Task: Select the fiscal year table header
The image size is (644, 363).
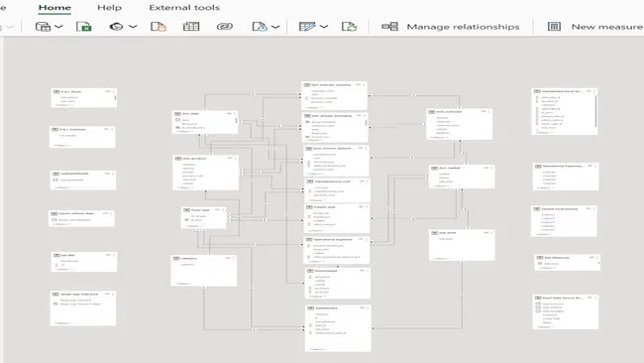Action: click(x=203, y=210)
